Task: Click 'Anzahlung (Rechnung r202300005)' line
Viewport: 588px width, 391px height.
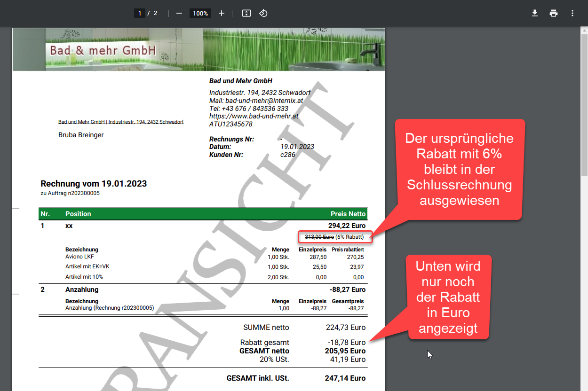Action: pos(110,308)
